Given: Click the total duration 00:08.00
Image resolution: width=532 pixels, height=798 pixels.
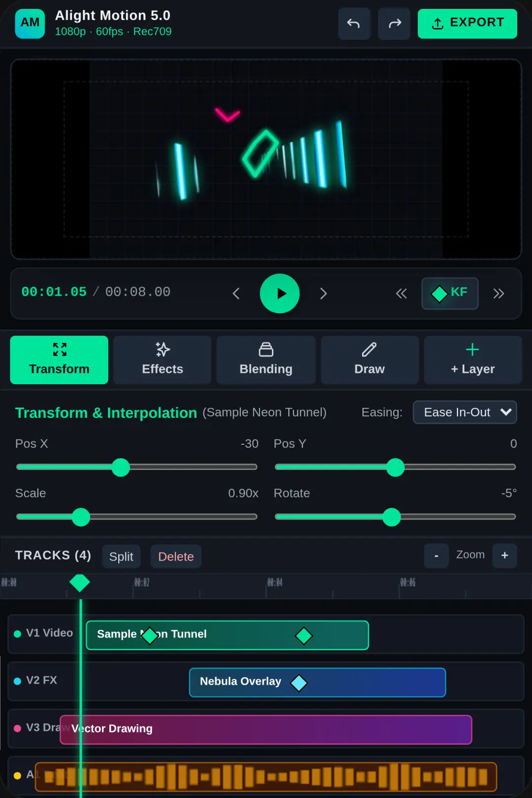Looking at the screenshot, I should (138, 292).
